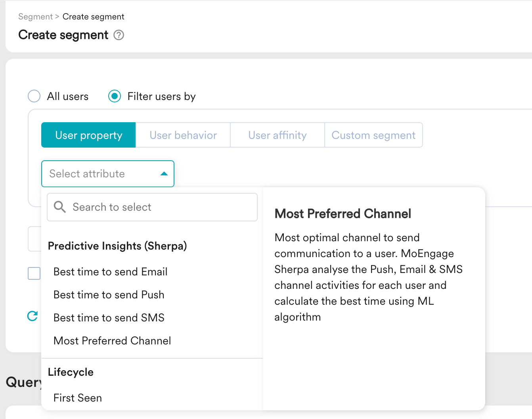Select the Filter users by radio button
This screenshot has height=419, width=532.
[115, 96]
